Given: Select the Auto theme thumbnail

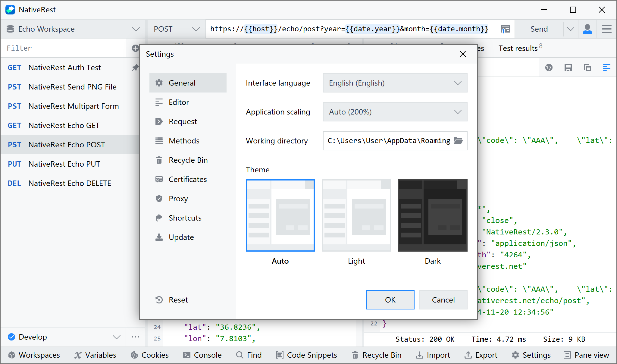Looking at the screenshot, I should pyautogui.click(x=280, y=215).
